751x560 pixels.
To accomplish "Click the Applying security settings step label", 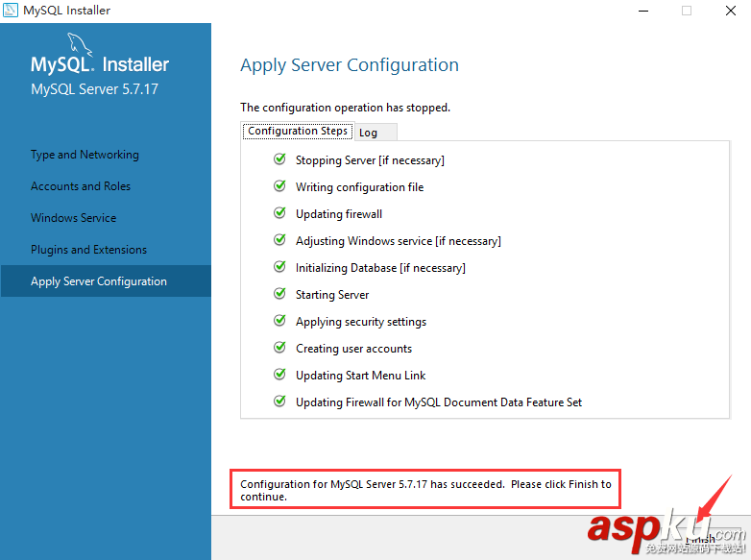I will pyautogui.click(x=361, y=322).
